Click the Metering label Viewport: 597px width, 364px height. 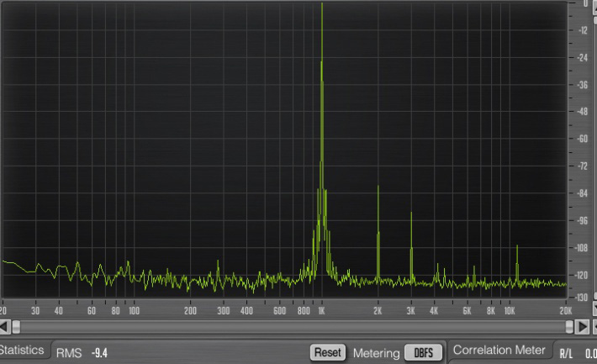click(376, 353)
